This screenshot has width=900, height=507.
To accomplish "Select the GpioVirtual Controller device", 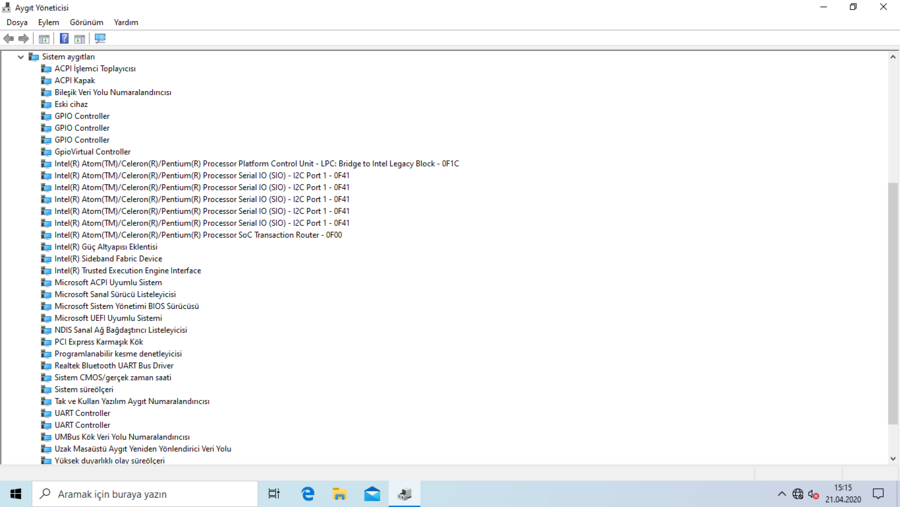I will coord(92,152).
